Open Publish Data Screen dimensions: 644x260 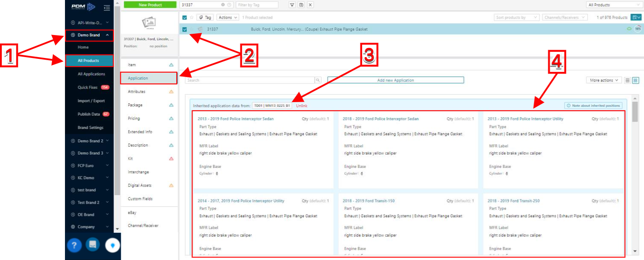(90, 114)
